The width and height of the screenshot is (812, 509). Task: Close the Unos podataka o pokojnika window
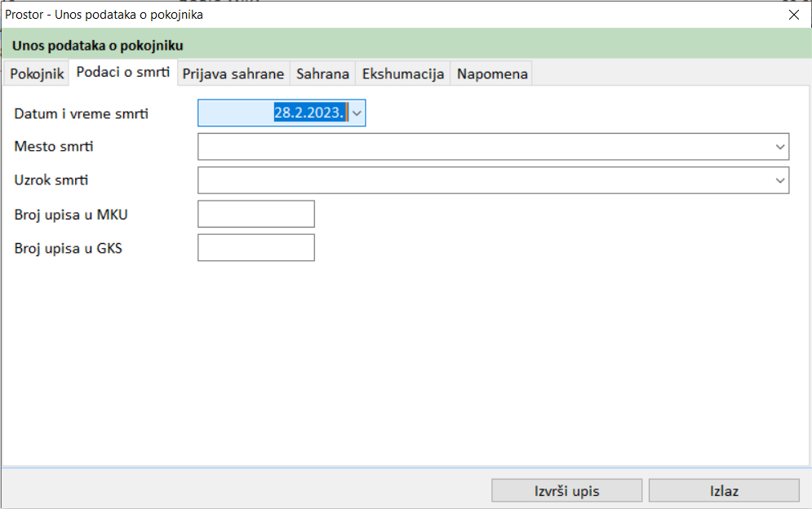click(793, 14)
